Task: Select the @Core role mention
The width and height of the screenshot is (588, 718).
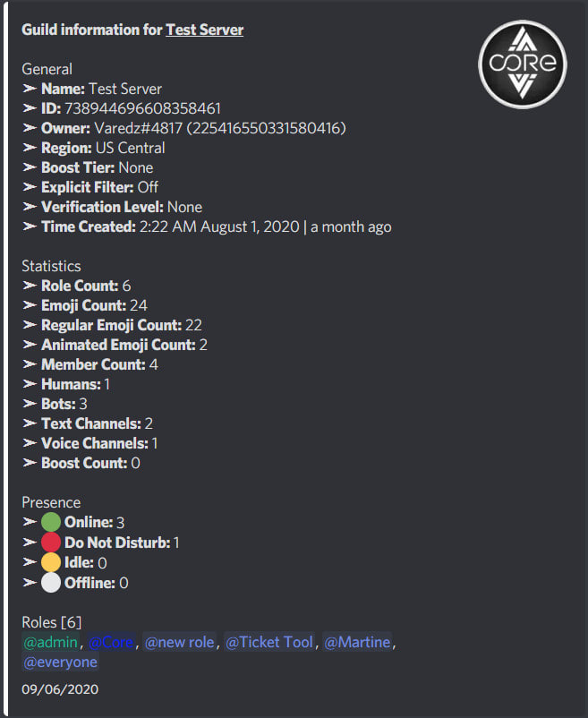Action: [110, 642]
